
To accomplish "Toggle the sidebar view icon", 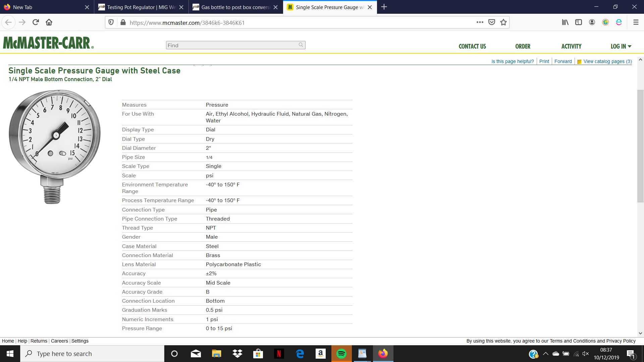I will 579,22.
